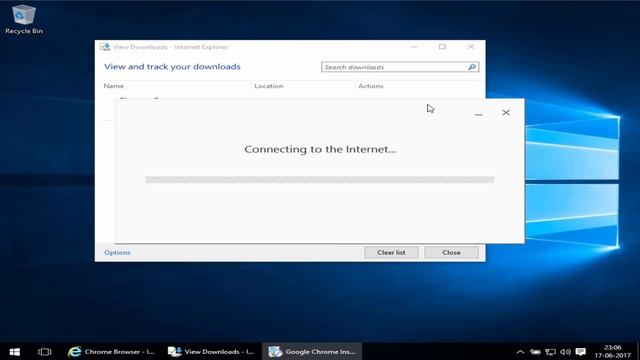This screenshot has width=640, height=360.
Task: Open Task View from taskbar
Action: click(x=44, y=351)
